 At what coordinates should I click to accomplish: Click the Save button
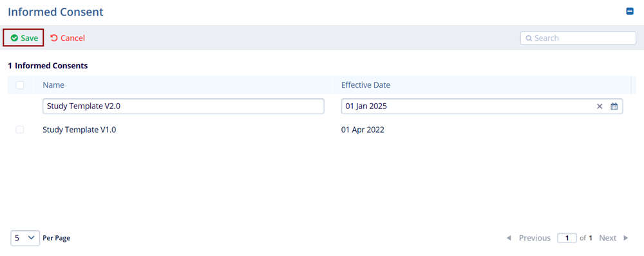tap(24, 38)
